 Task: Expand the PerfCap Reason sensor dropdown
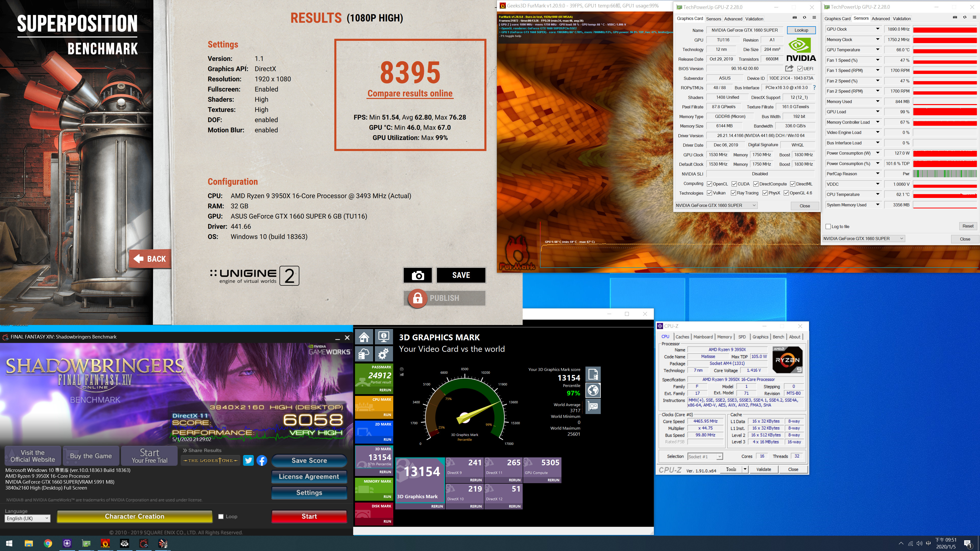point(878,174)
